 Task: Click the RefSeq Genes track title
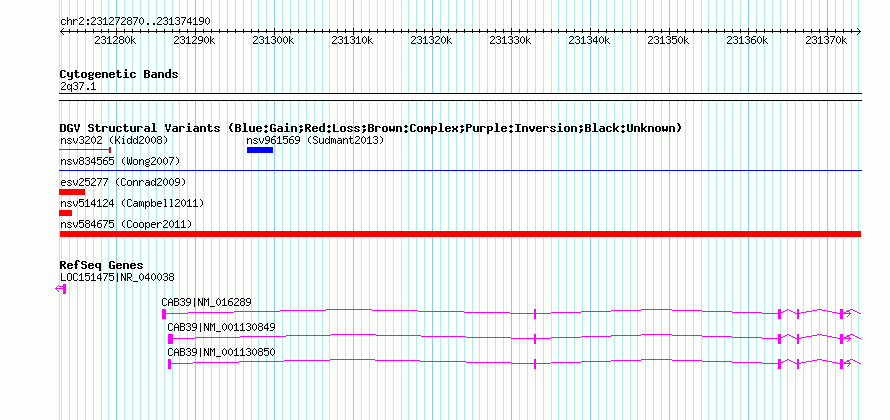tap(102, 266)
